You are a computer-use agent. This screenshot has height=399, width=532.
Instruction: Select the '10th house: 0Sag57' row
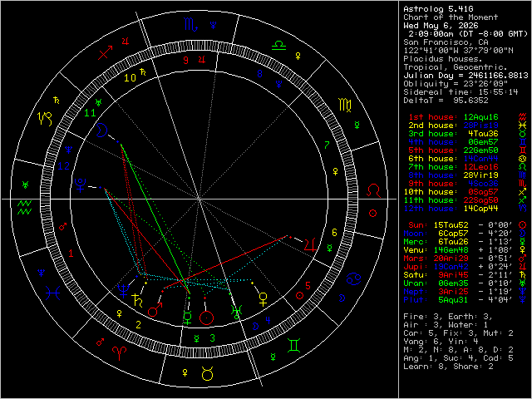click(451, 192)
